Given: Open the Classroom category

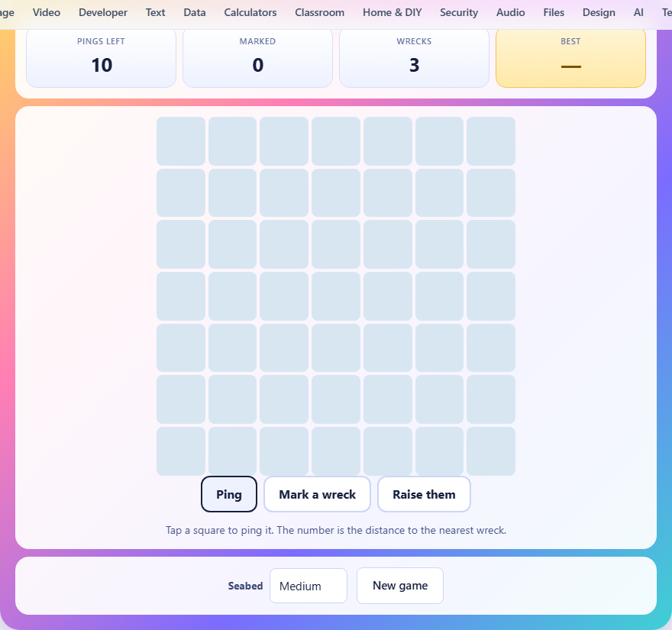Looking at the screenshot, I should click(319, 12).
